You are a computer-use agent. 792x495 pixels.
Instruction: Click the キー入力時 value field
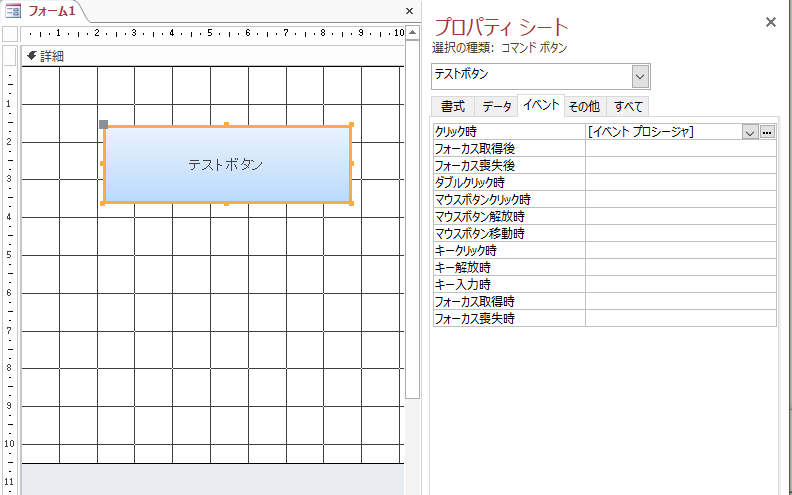pos(681,285)
